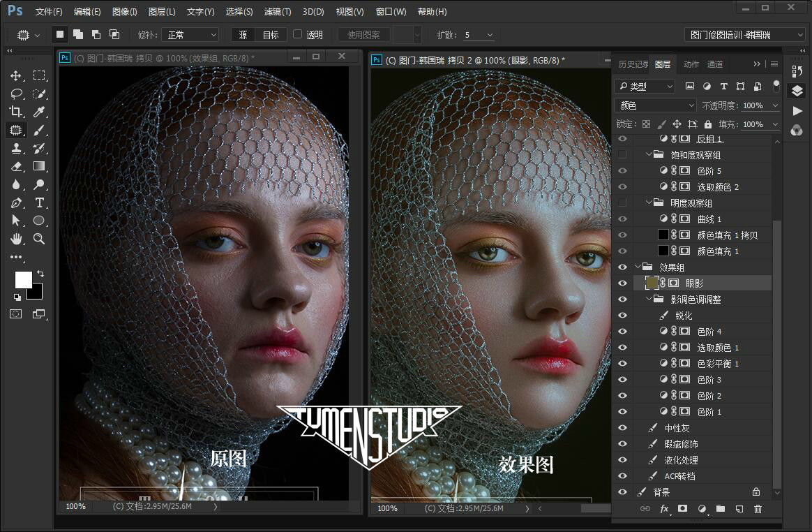The image size is (812, 532).
Task: Toggle layer filtering switch on/off
Action: tap(776, 86)
